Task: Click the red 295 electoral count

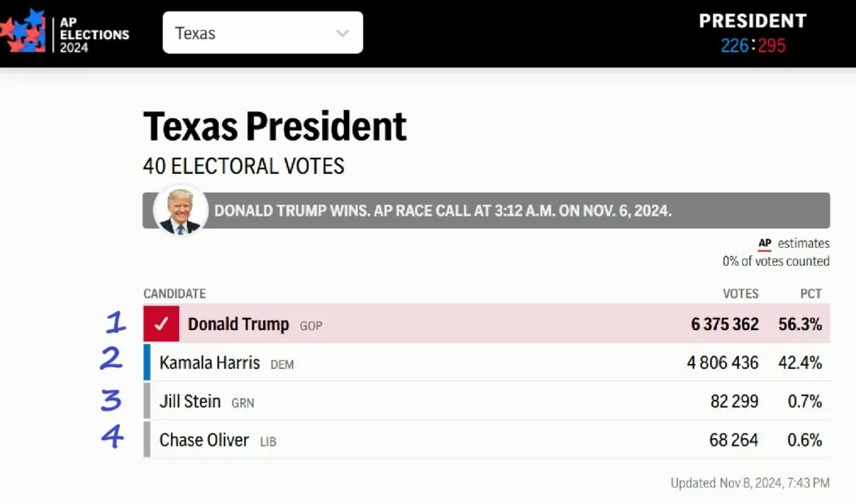Action: [x=771, y=46]
